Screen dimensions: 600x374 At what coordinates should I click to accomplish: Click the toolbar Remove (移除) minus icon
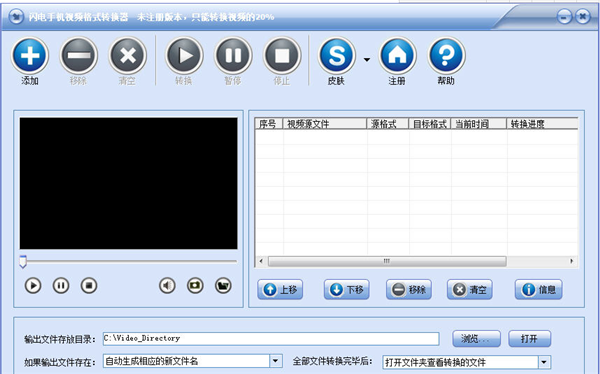pos(79,56)
